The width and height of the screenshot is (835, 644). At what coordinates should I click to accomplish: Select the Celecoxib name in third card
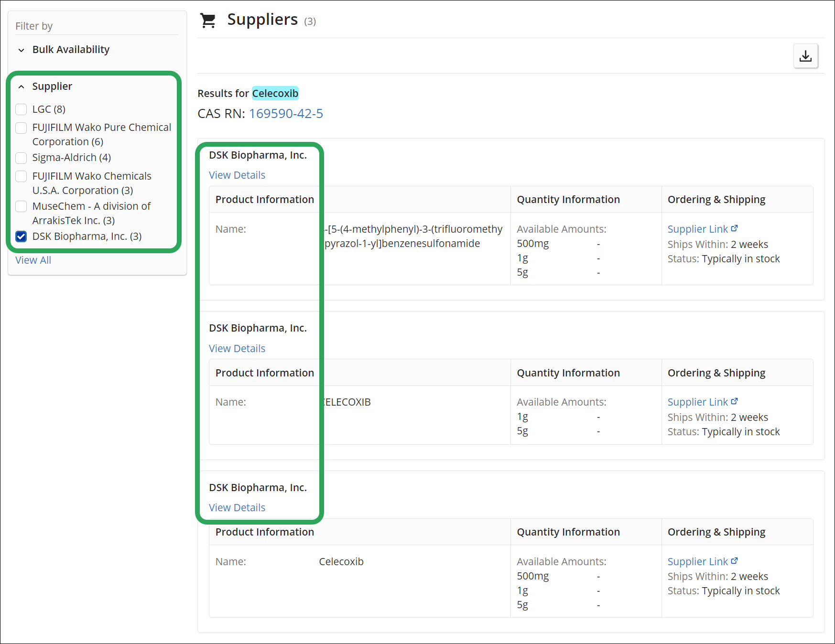(341, 561)
